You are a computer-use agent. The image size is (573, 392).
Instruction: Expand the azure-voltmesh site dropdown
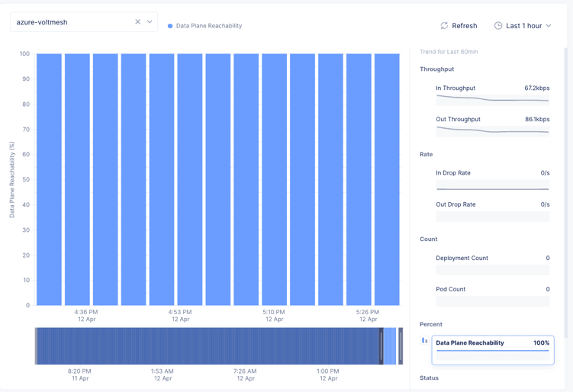150,22
